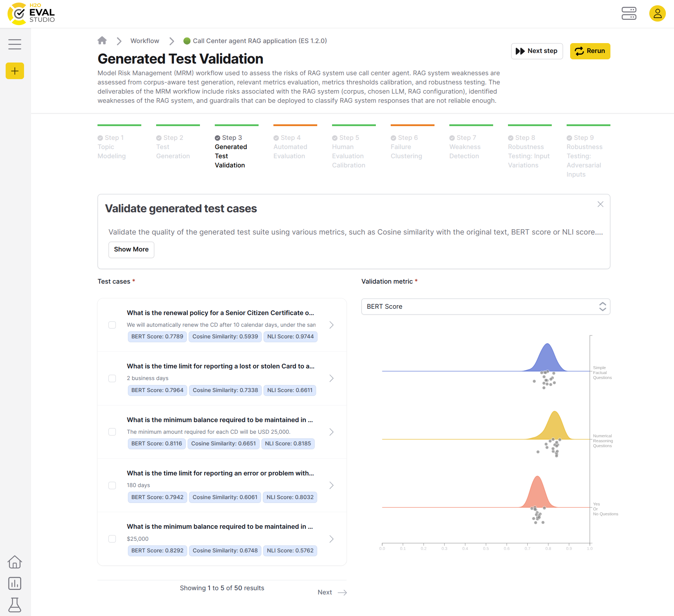Image resolution: width=674 pixels, height=616 pixels.
Task: Go to Next results page
Action: click(x=331, y=592)
